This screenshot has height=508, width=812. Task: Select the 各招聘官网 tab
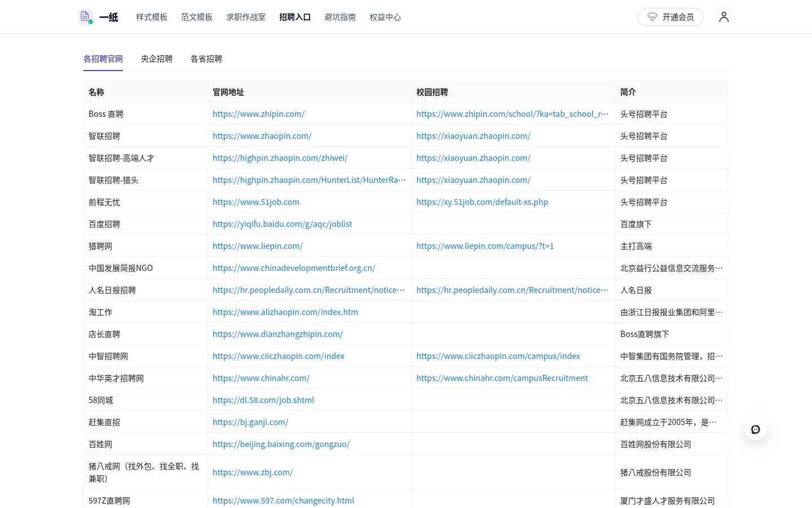pyautogui.click(x=103, y=59)
